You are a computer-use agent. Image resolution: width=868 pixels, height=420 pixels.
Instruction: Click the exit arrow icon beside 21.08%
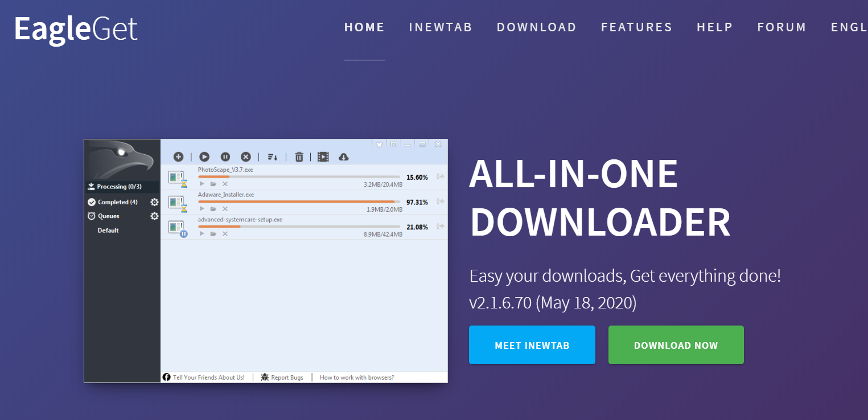(441, 227)
